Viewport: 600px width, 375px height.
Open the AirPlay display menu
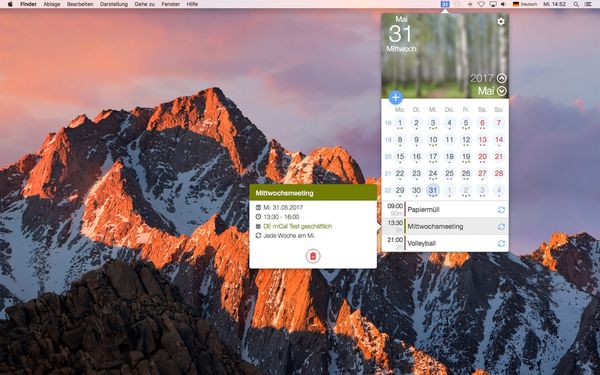coord(493,4)
